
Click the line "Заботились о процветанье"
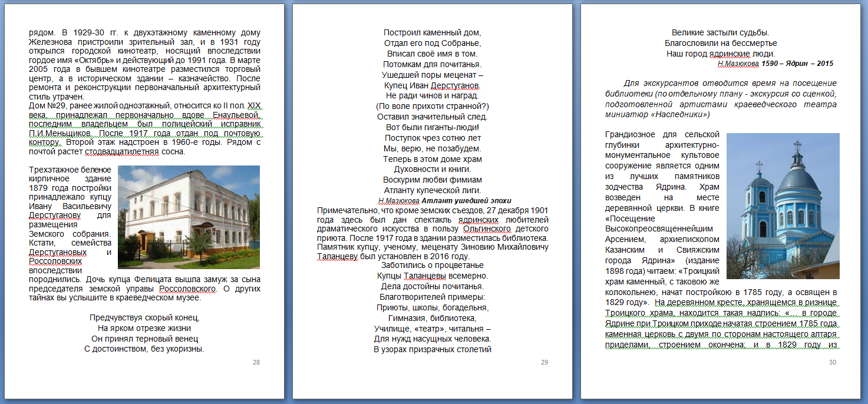point(433,265)
